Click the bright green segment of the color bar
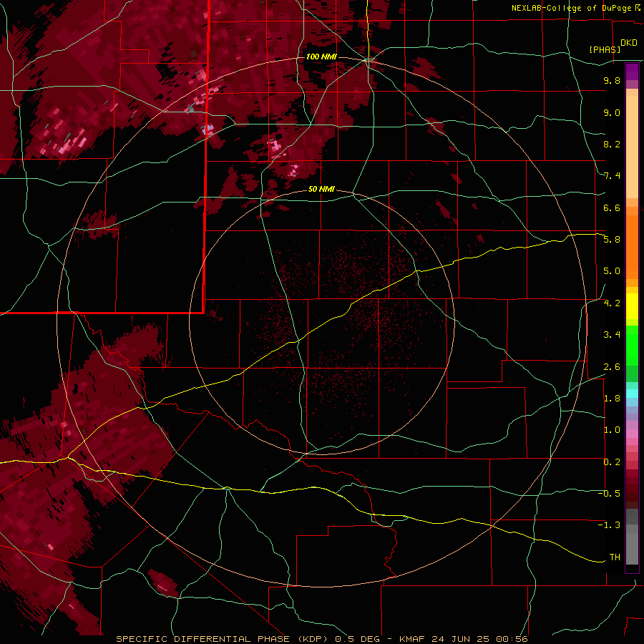Screen dimensions: 644x644 pyautogui.click(x=632, y=345)
